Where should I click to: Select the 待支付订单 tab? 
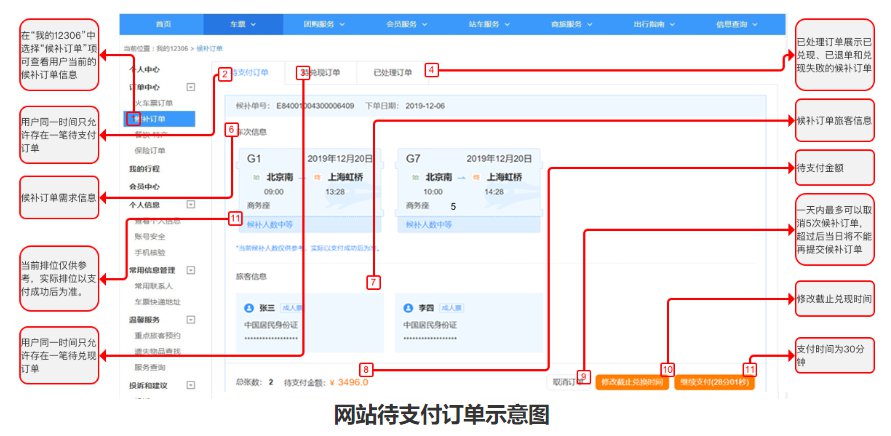point(249,73)
